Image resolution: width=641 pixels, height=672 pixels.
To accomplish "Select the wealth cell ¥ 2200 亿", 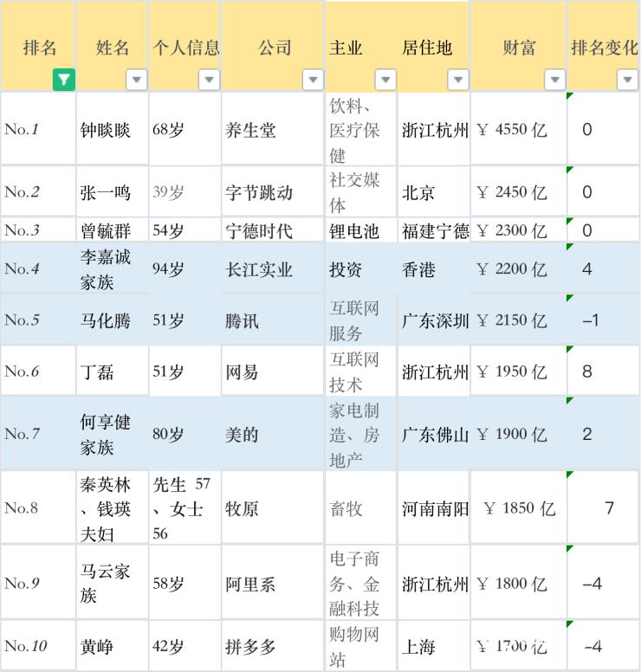I will (519, 268).
